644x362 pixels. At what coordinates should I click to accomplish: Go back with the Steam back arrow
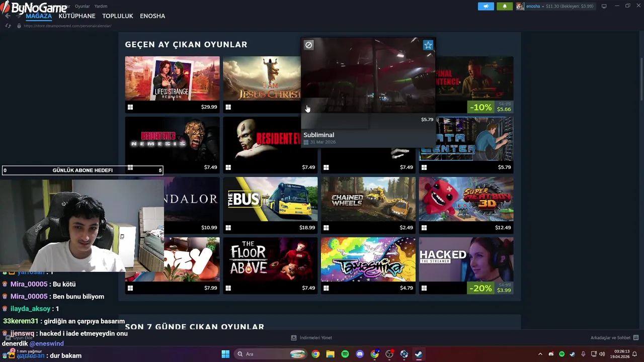pyautogui.click(x=8, y=16)
